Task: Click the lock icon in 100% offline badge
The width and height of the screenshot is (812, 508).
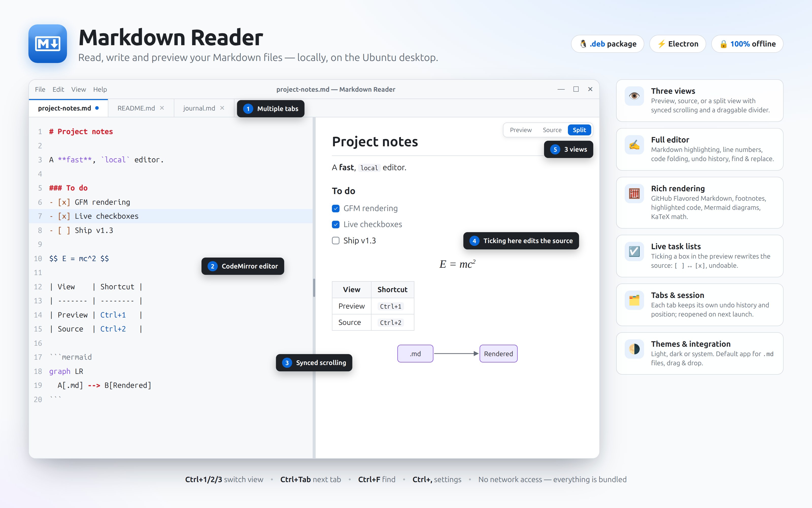Action: 723,44
